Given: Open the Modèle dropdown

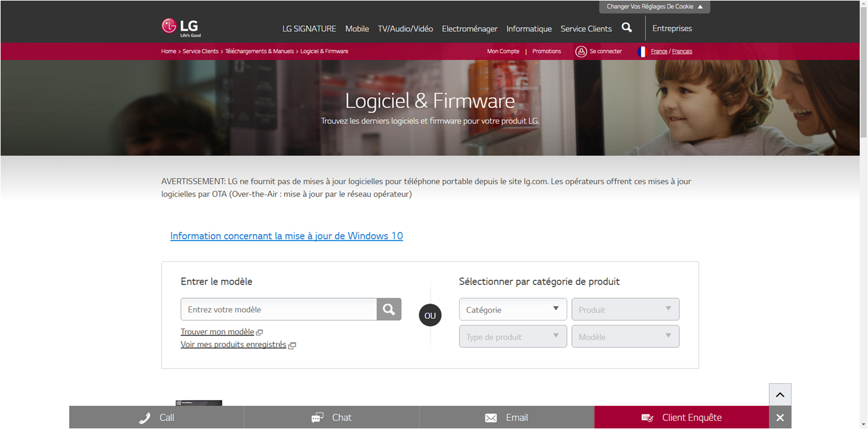Looking at the screenshot, I should 625,337.
